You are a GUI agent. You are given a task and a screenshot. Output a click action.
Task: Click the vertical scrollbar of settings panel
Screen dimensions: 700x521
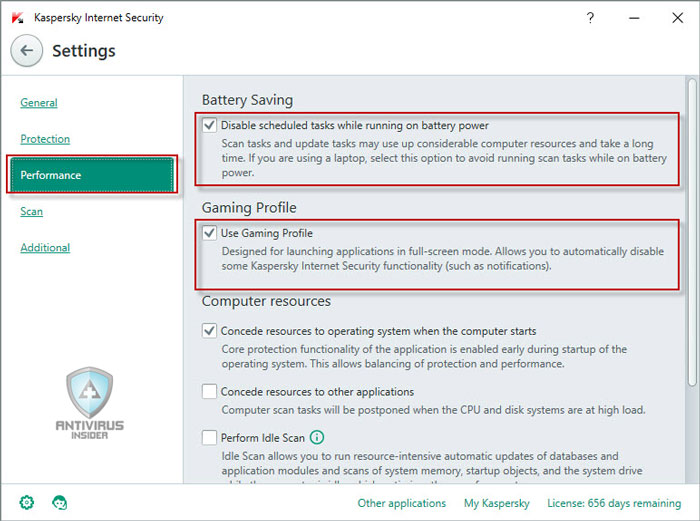pos(692,232)
